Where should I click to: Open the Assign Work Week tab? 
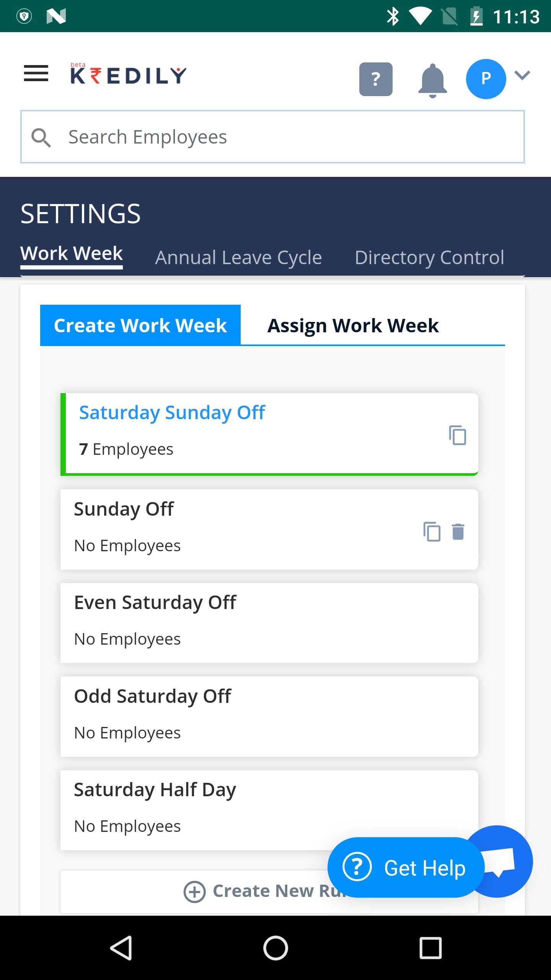353,325
